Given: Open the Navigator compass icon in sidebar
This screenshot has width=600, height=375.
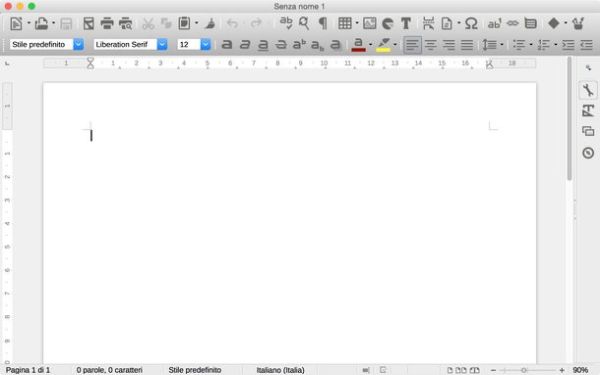Looking at the screenshot, I should [x=588, y=153].
